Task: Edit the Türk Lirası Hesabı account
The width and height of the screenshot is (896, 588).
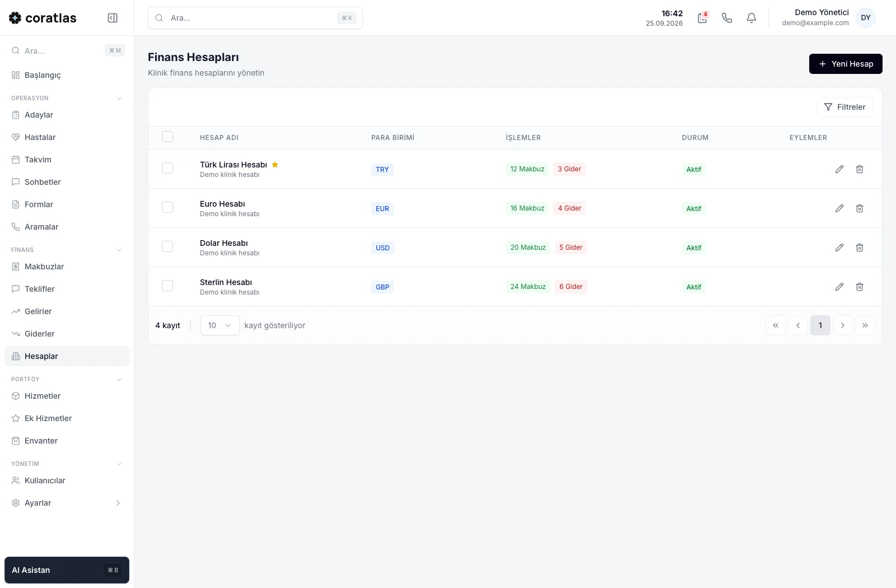Action: [x=839, y=169]
